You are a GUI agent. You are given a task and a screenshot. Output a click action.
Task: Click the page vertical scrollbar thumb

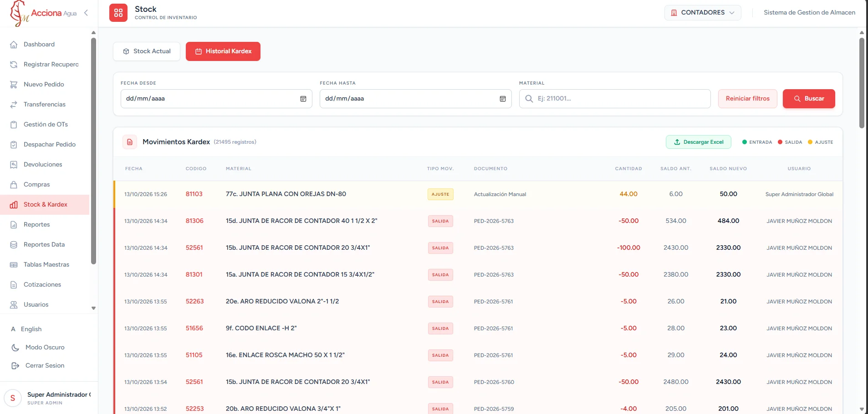[862, 83]
